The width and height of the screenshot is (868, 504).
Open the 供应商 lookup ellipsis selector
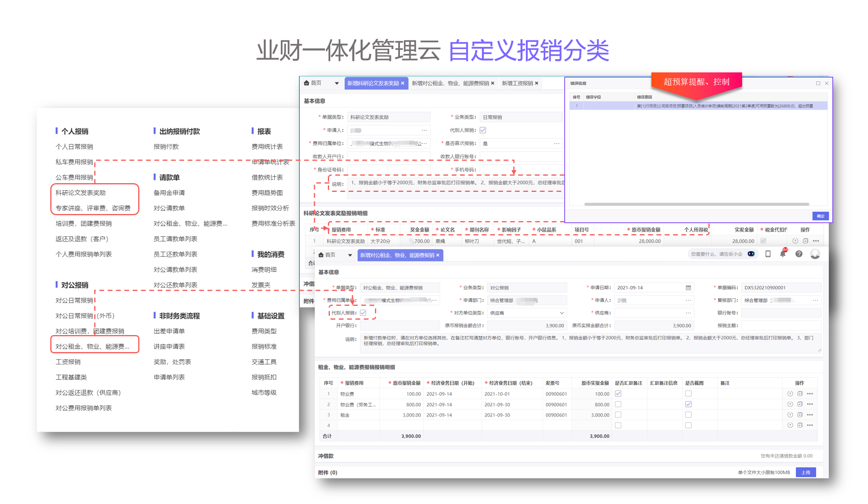[x=688, y=313]
